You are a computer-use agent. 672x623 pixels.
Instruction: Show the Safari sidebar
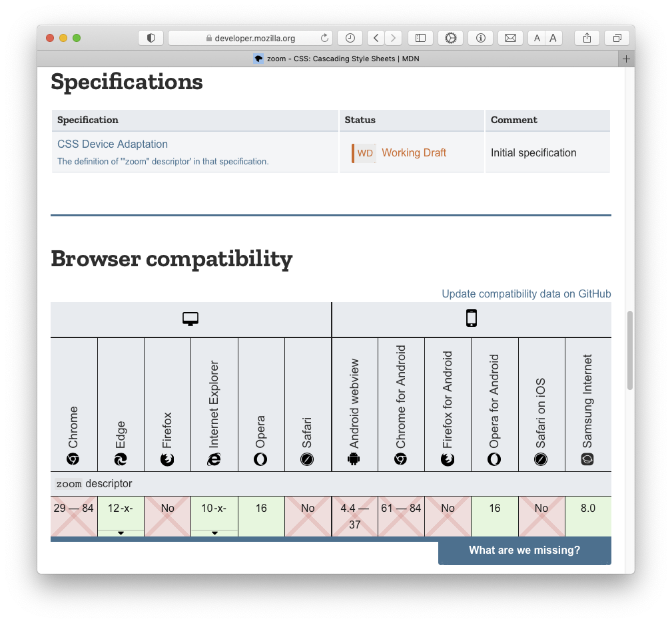pyautogui.click(x=420, y=38)
